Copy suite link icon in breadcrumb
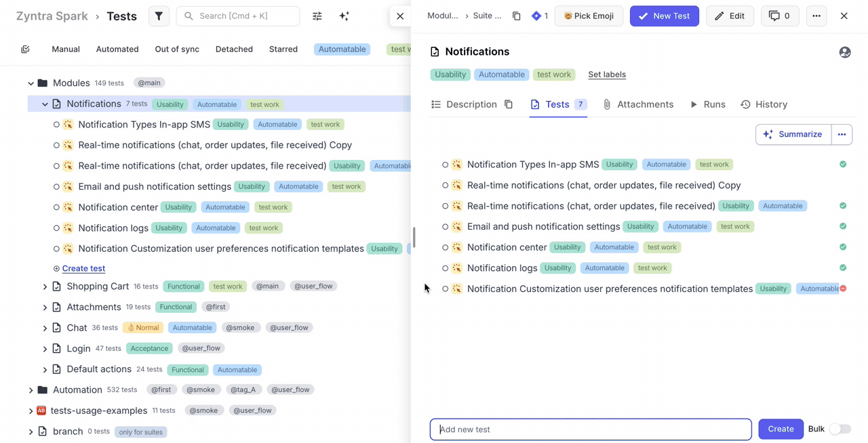 tap(517, 16)
